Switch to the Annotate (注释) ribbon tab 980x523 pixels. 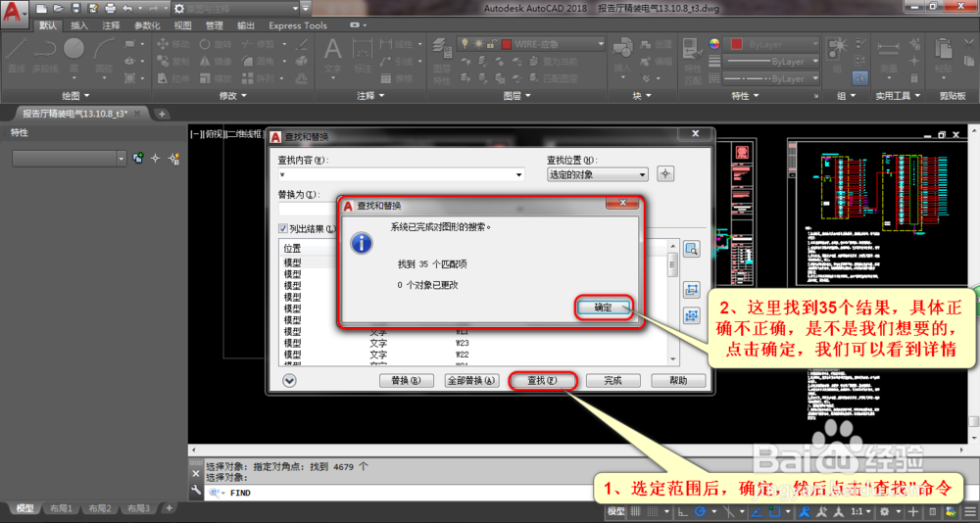(x=112, y=25)
